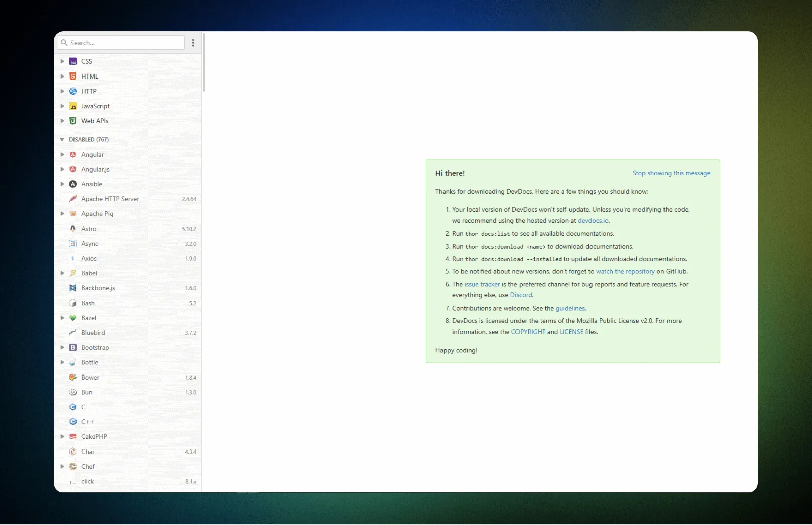Viewport: 812px width, 525px height.
Task: Click the HTML5 shield icon
Action: (73, 77)
